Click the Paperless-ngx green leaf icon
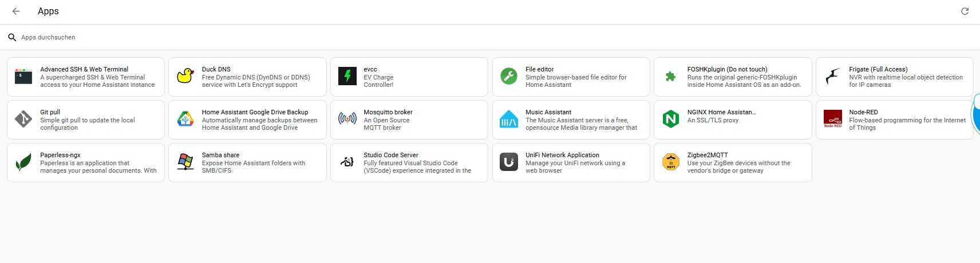The image size is (980, 263). 23,162
